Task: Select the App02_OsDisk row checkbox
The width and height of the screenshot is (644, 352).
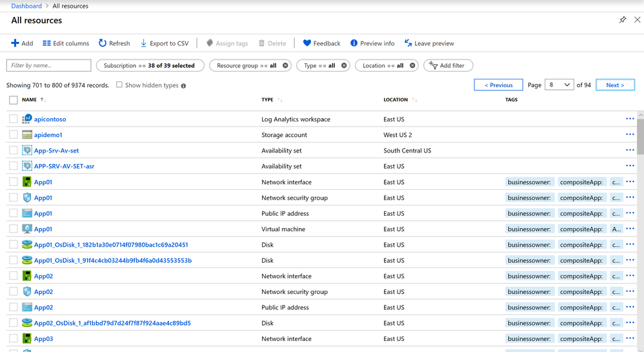Action: [x=13, y=323]
